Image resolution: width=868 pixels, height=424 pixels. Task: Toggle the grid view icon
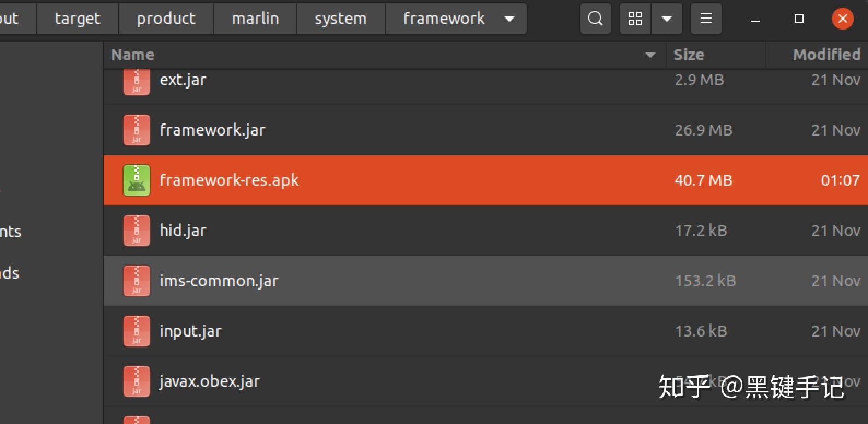click(x=635, y=19)
